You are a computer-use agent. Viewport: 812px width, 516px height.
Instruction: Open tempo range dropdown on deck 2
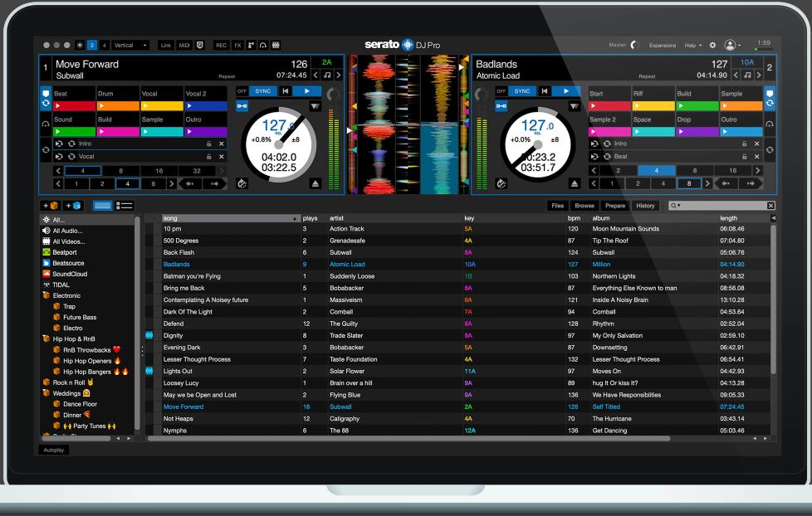pyautogui.click(x=575, y=106)
